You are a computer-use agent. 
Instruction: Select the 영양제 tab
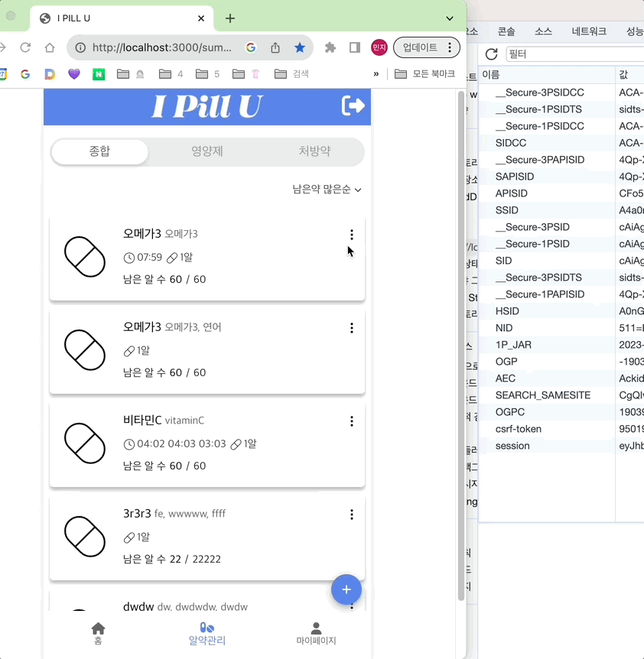[x=207, y=151]
